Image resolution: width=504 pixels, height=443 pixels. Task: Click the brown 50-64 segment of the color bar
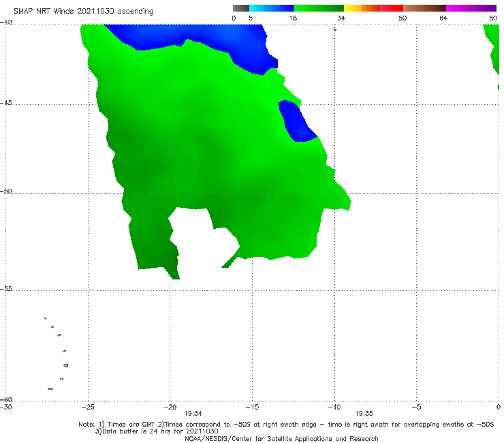[424, 8]
